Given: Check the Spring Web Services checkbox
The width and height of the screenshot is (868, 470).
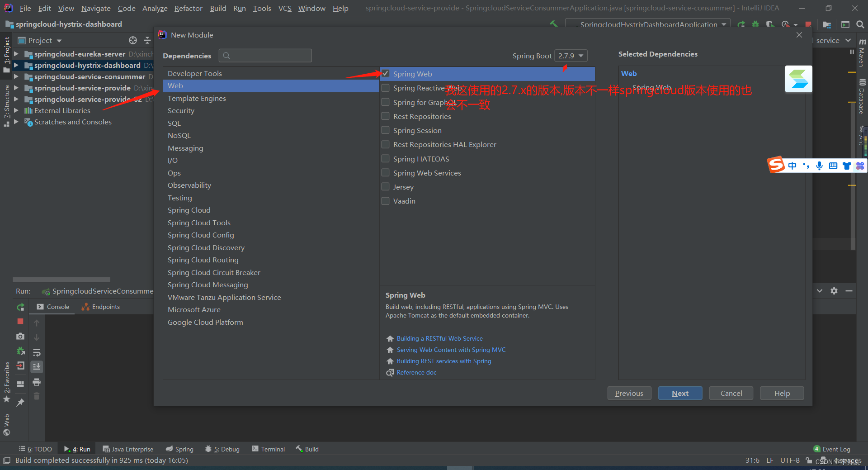Looking at the screenshot, I should [385, 173].
